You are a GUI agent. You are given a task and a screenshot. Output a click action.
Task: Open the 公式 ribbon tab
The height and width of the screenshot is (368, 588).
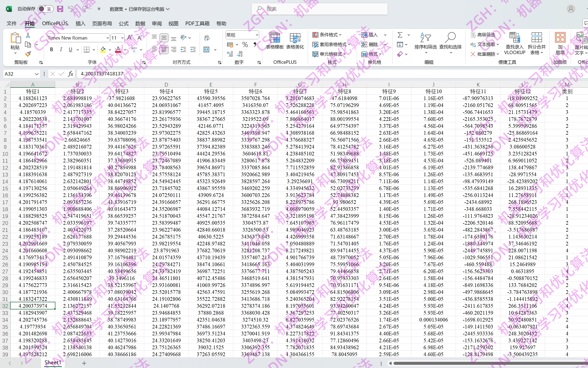coord(123,23)
